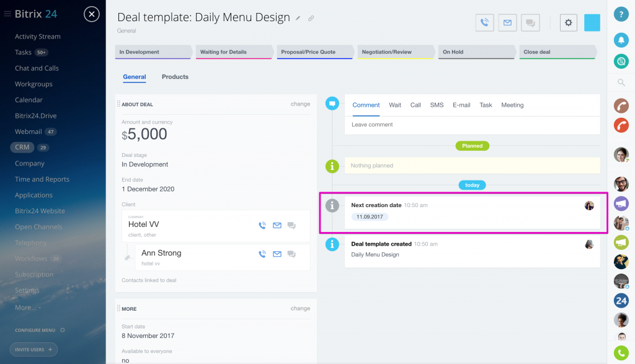Screen dimensions: 635x364
Task: Click info icon for Deal template created
Action: coord(332,244)
